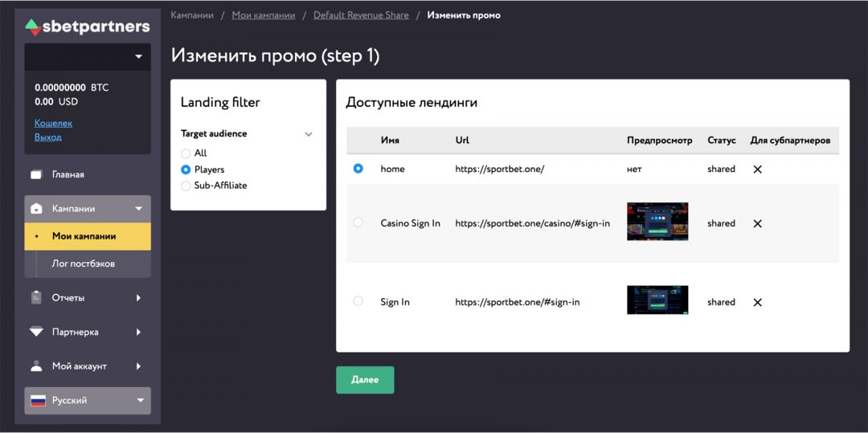Choose the Casino Sign In landing radio
This screenshot has width=868, height=433.
[x=358, y=222]
